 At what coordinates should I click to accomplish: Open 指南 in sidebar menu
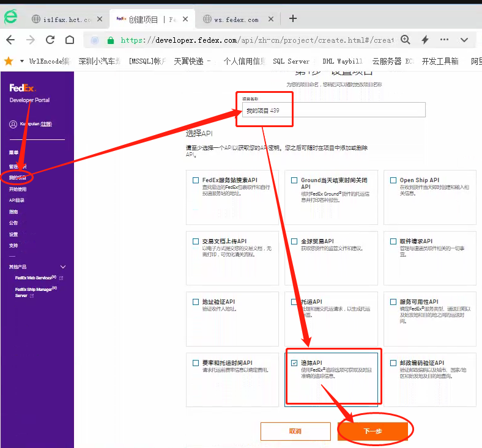(13, 211)
